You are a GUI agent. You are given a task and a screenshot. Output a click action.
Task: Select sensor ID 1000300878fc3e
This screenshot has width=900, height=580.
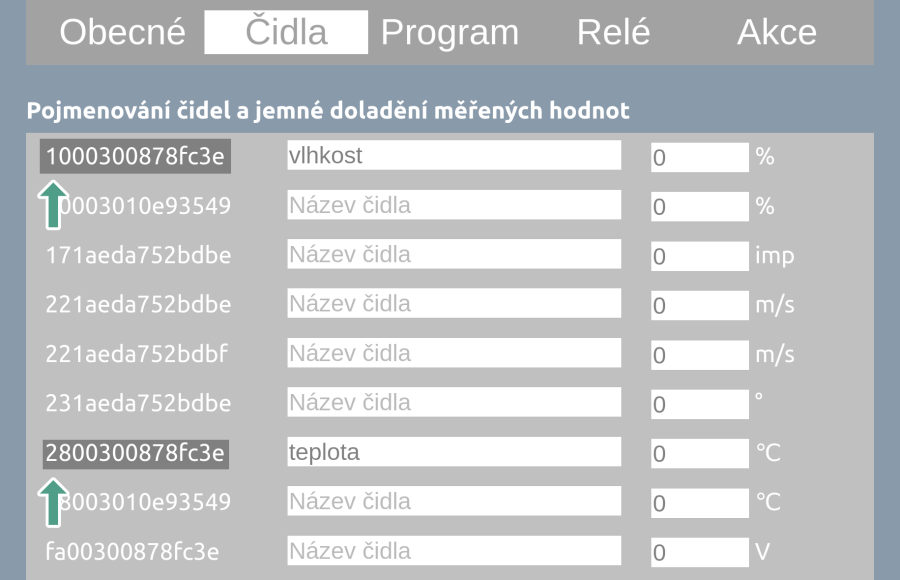(x=135, y=156)
